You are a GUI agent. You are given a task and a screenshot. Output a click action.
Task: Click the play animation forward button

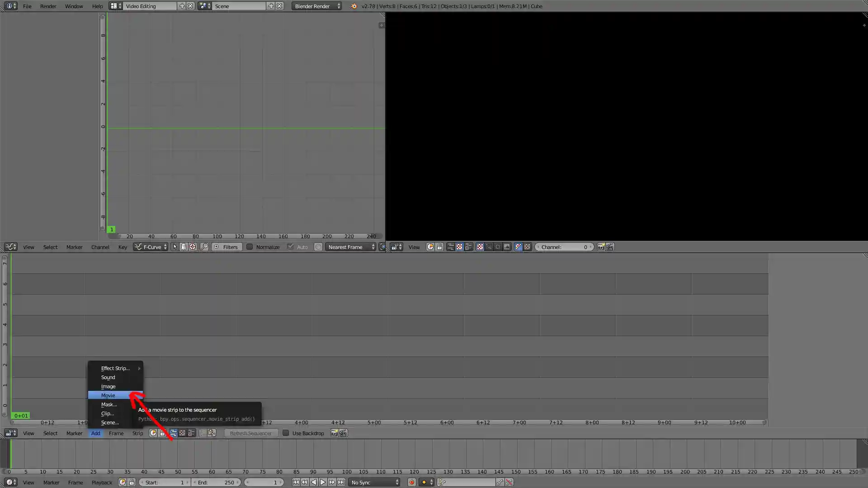tap(323, 482)
